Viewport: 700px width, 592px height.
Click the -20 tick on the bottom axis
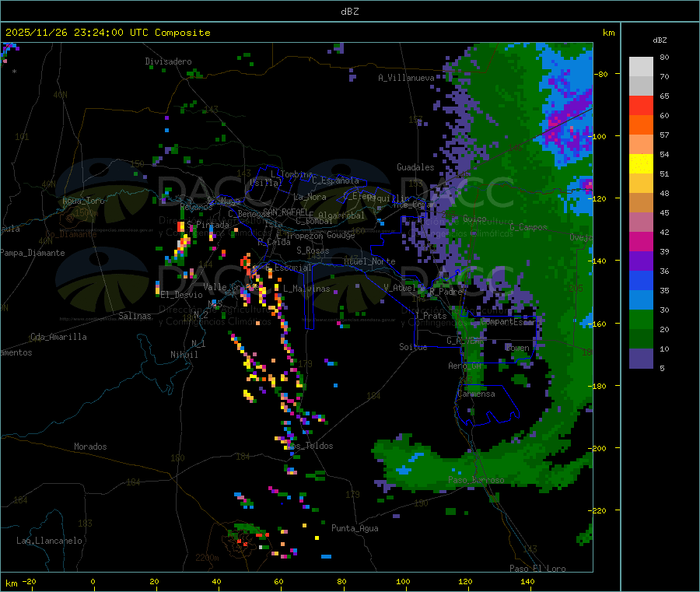pyautogui.click(x=29, y=581)
